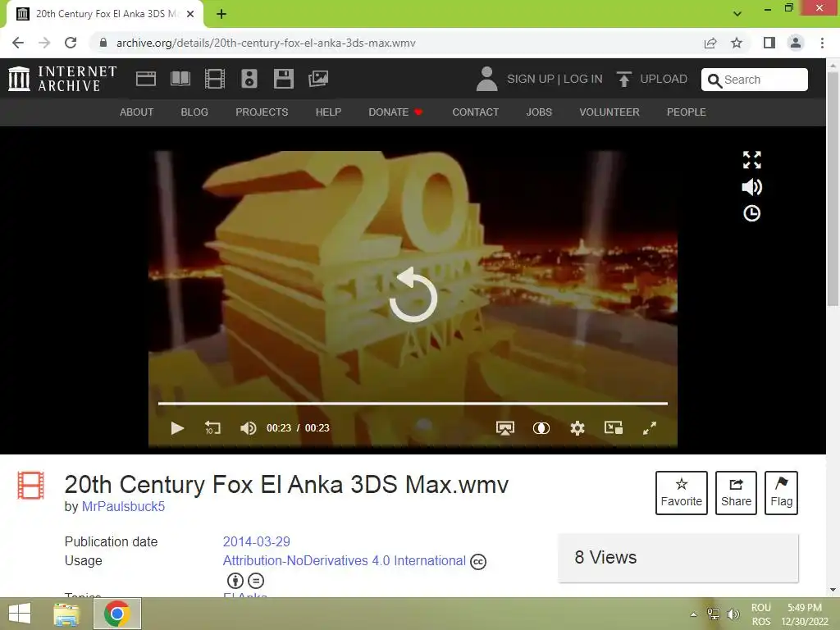This screenshot has height=630, width=840.
Task: Click the browser back arrow
Action: tap(18, 43)
